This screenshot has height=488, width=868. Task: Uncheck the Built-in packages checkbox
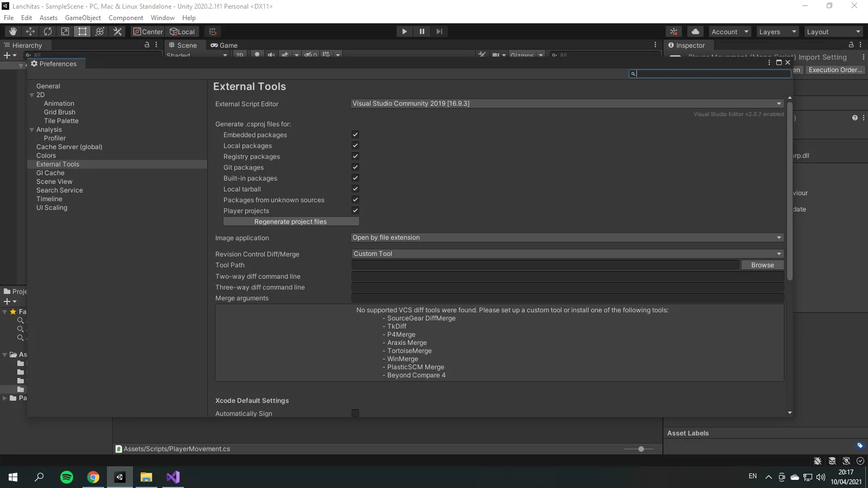pos(355,178)
